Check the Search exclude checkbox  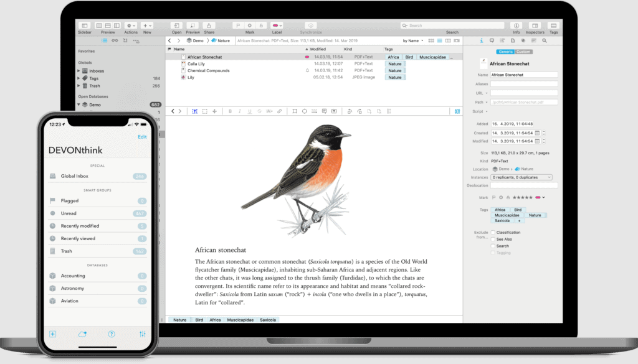point(493,246)
